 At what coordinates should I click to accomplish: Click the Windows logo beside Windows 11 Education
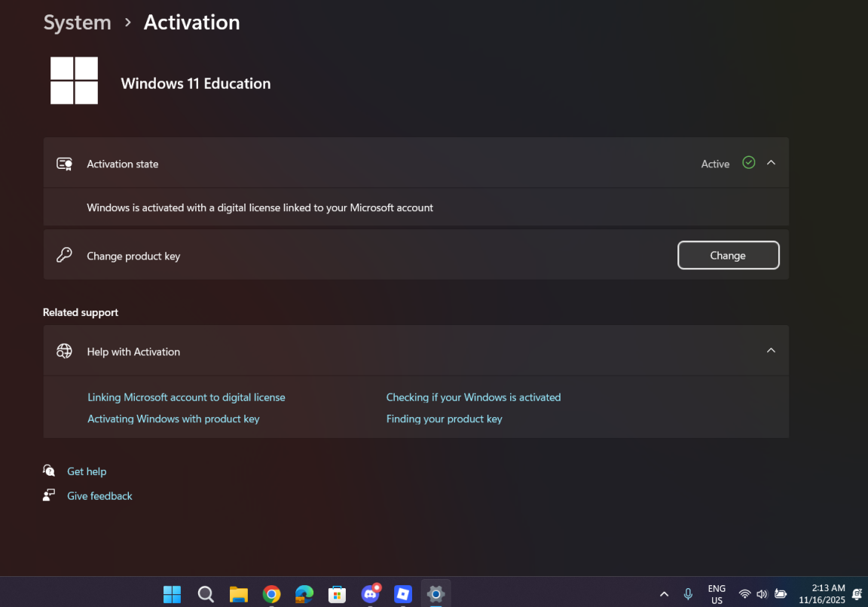click(74, 81)
